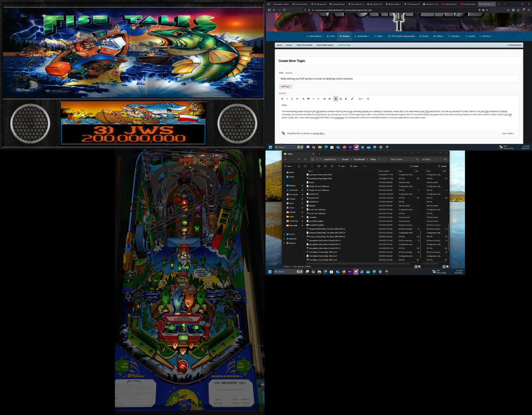Expand the Network tree node in File Explorer
The width and height of the screenshot is (532, 415).
click(284, 243)
